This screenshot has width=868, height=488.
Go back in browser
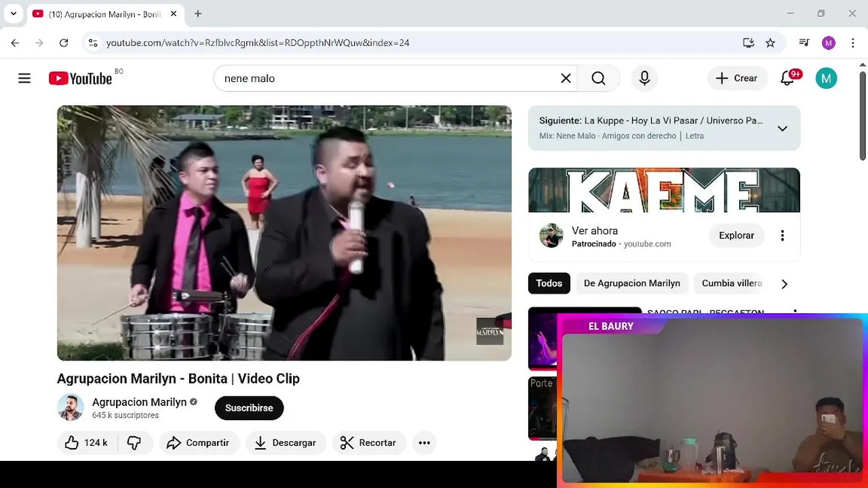coord(15,43)
